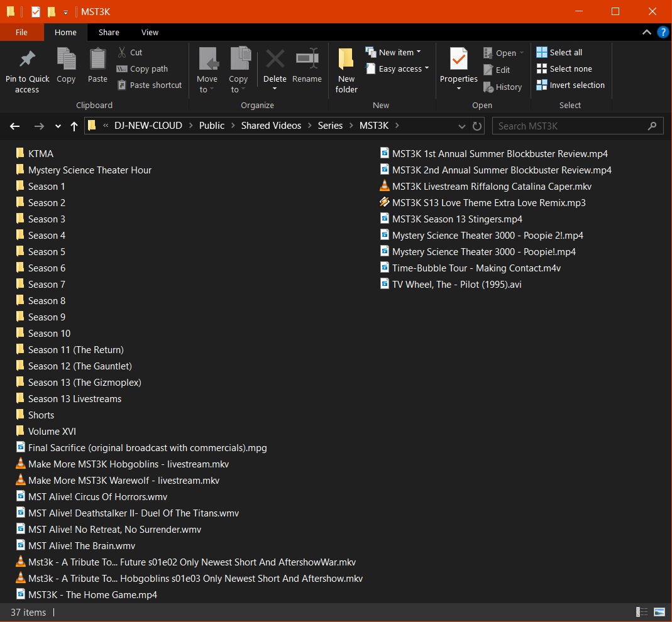Click the Cut scissors button
This screenshot has height=622, width=672.
[x=130, y=52]
